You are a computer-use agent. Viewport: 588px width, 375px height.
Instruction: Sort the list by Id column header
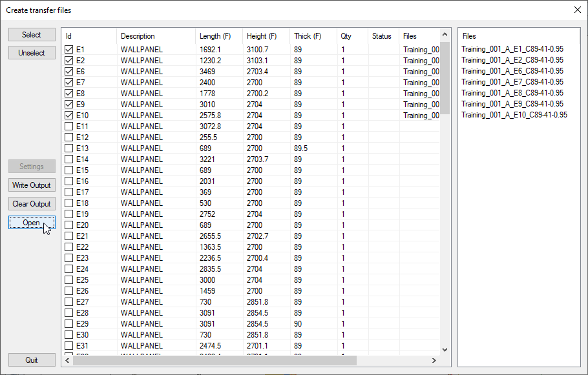(x=89, y=36)
